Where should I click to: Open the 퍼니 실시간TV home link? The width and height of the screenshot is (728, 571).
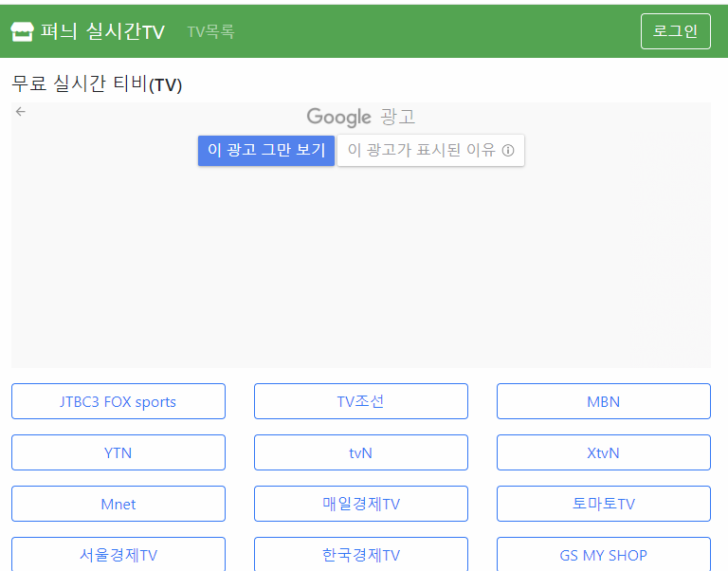(88, 31)
